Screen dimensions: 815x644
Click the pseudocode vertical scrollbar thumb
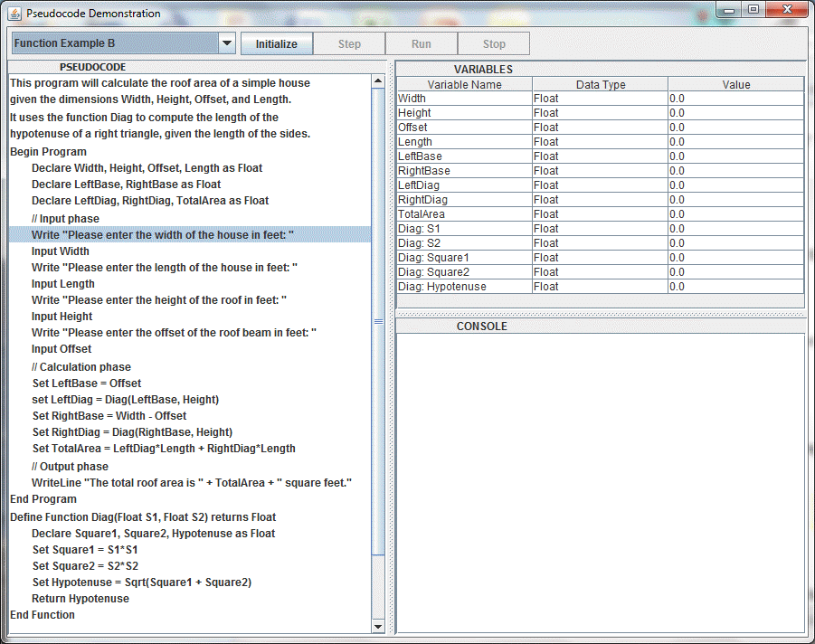coord(378,321)
